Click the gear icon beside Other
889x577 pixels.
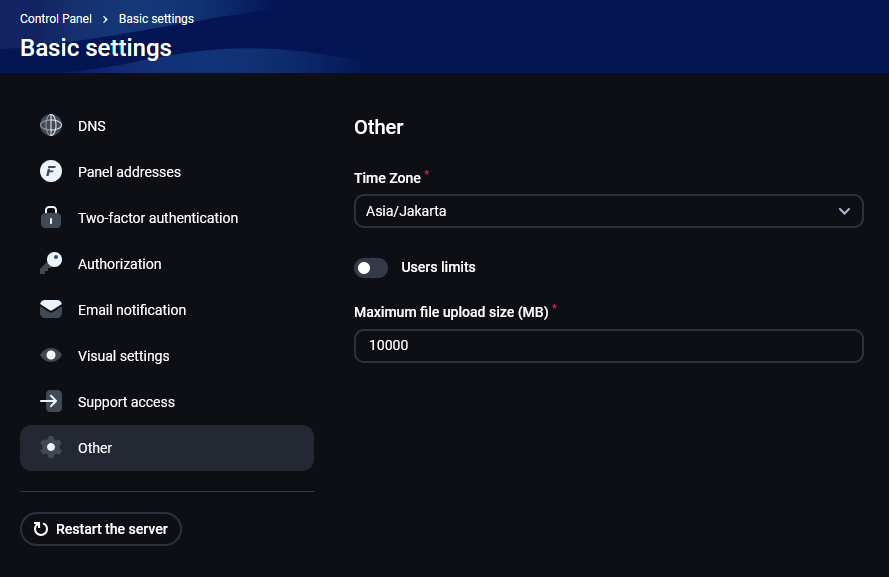tap(51, 448)
